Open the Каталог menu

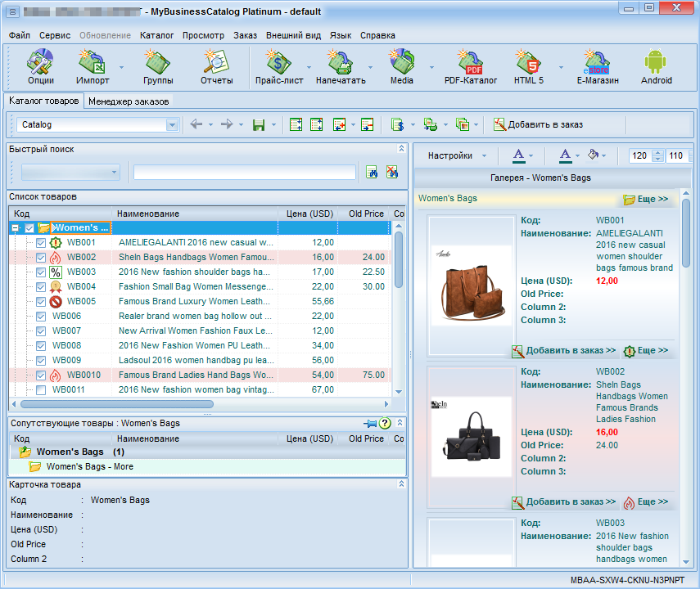coord(156,35)
